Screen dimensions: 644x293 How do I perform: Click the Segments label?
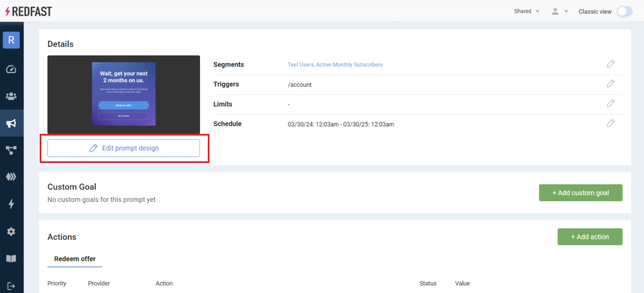(x=228, y=64)
